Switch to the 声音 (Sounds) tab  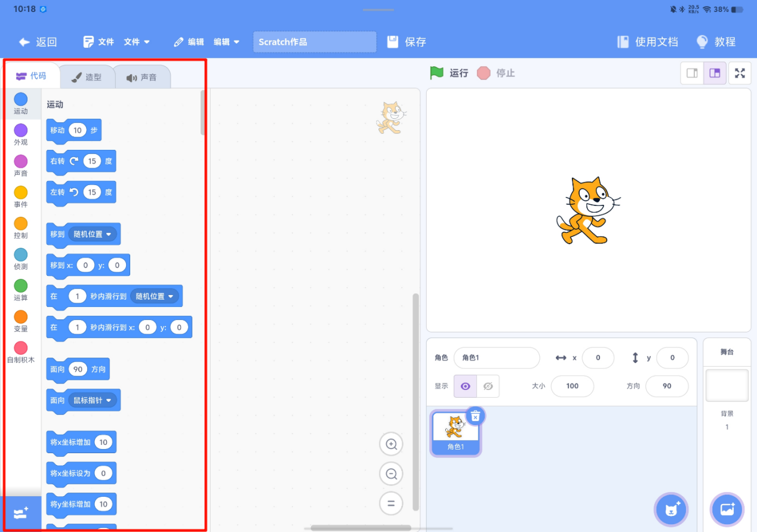(143, 76)
